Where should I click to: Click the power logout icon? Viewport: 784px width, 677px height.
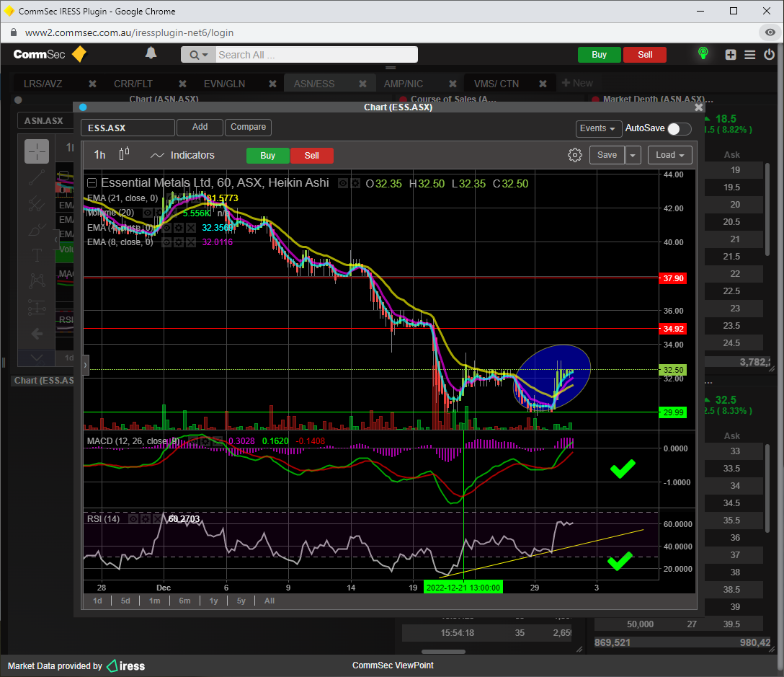[770, 55]
